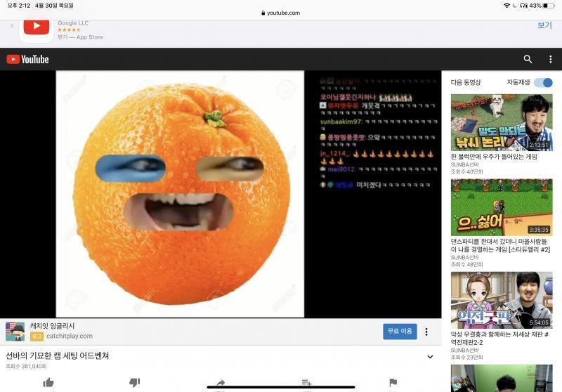Viewport: 562px width, 392px height.
Task: Click the 캐치잇 잉글리시 ad avatar
Action: 15,332
